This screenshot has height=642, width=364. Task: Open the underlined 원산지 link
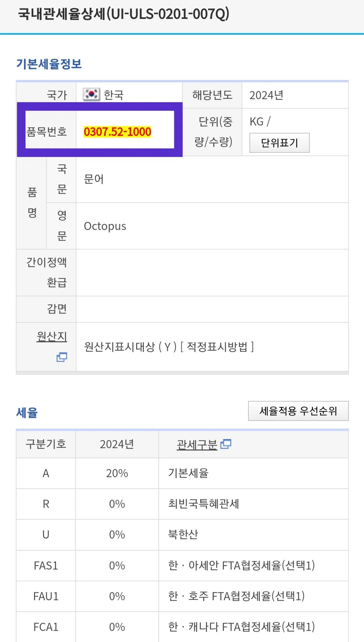[x=52, y=336]
